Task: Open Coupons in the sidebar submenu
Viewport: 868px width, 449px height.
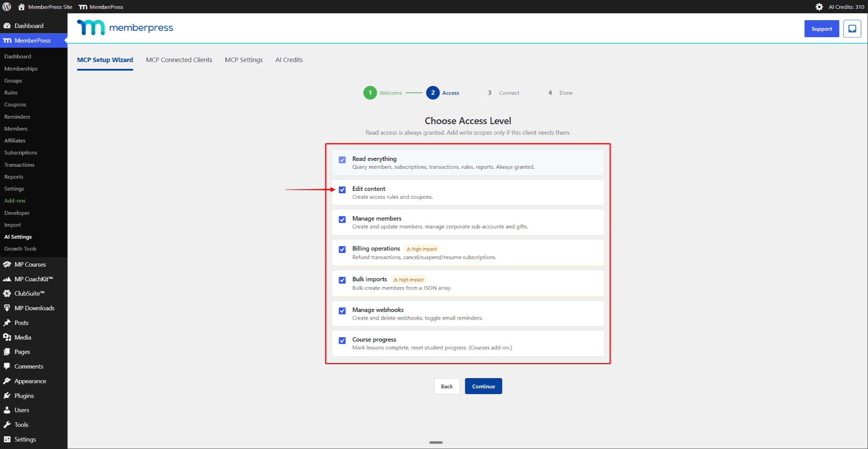Action: point(15,104)
